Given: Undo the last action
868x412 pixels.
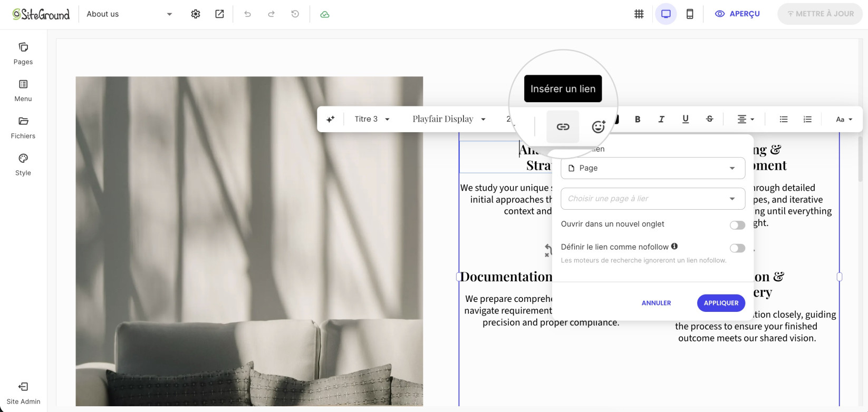Looking at the screenshot, I should tap(247, 14).
